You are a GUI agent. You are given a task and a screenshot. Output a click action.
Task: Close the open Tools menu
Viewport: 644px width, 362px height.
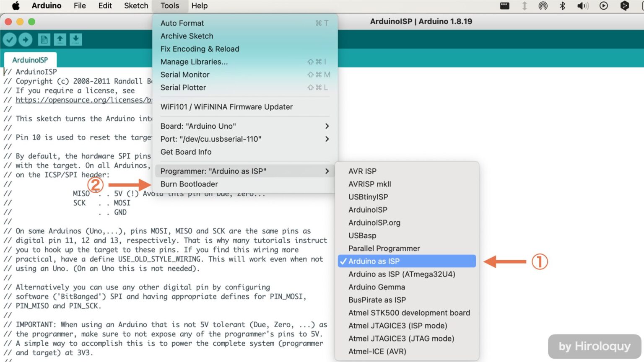point(170,6)
